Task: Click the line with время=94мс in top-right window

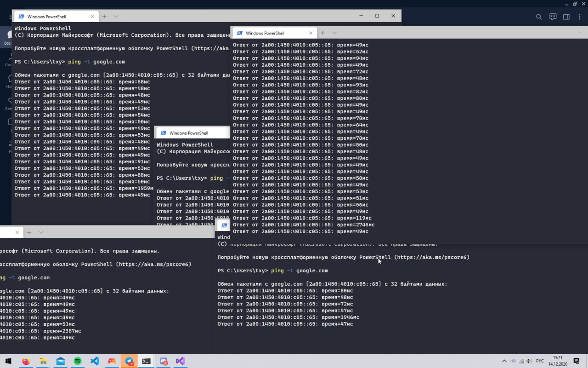Action: 300,58
